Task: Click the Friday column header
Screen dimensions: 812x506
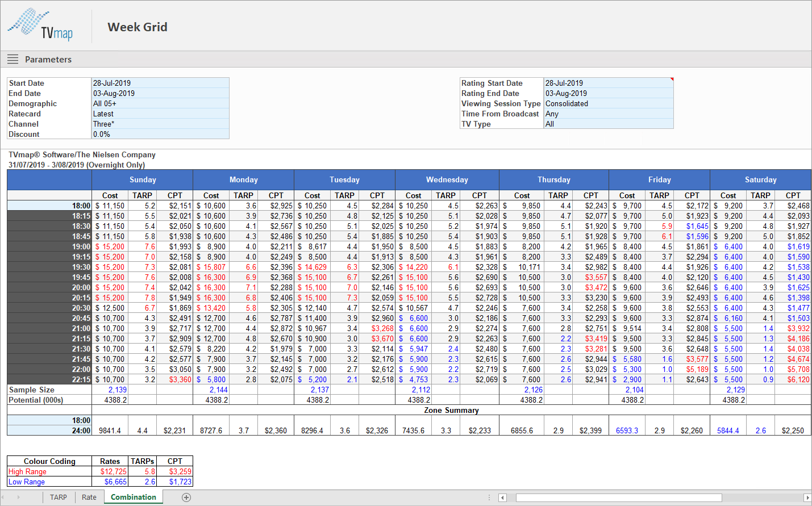Action: point(660,179)
